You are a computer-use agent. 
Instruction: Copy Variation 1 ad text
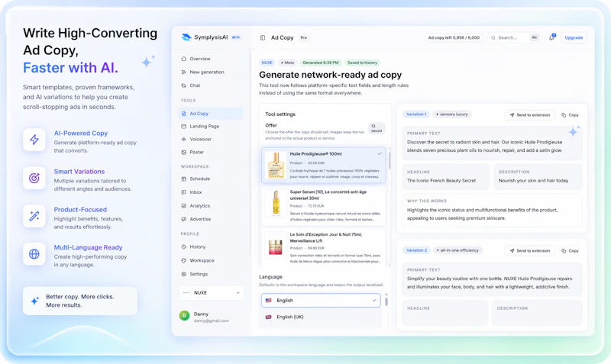[570, 114]
